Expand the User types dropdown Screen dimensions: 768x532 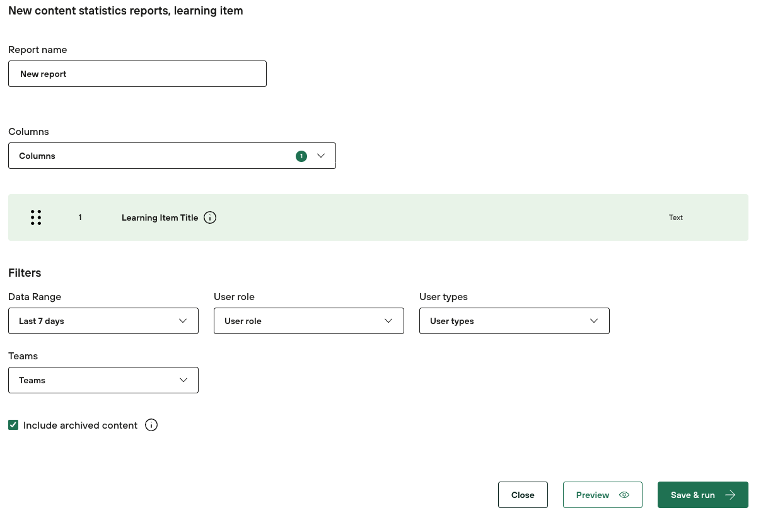point(515,321)
